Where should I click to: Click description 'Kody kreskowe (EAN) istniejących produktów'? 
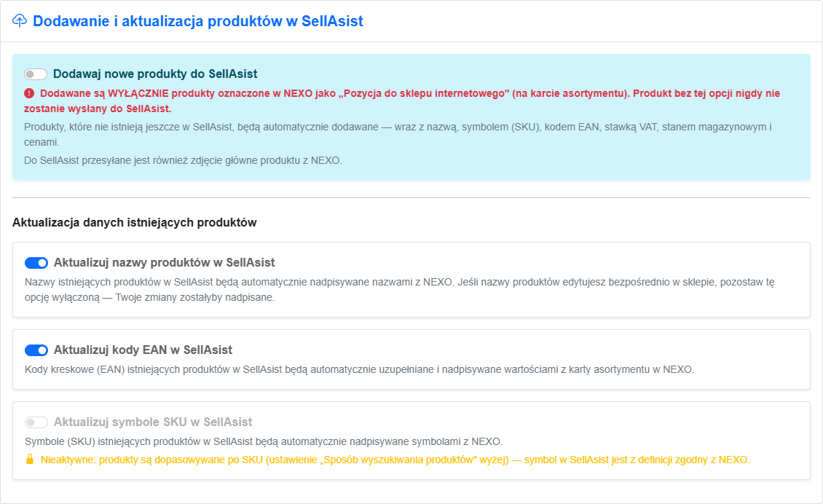click(x=360, y=369)
